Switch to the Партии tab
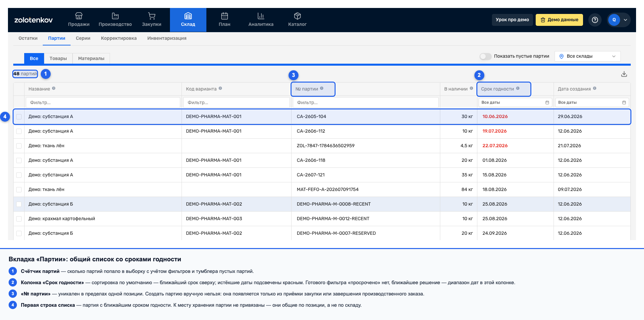This screenshot has height=320, width=644. click(x=57, y=38)
